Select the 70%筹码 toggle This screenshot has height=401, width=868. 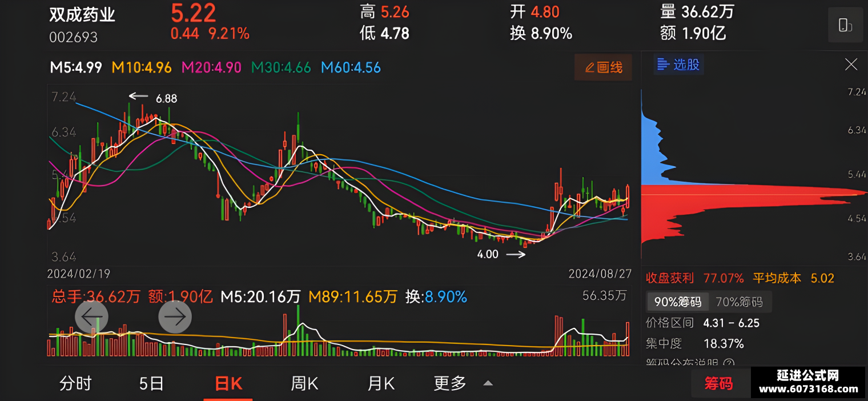(740, 302)
